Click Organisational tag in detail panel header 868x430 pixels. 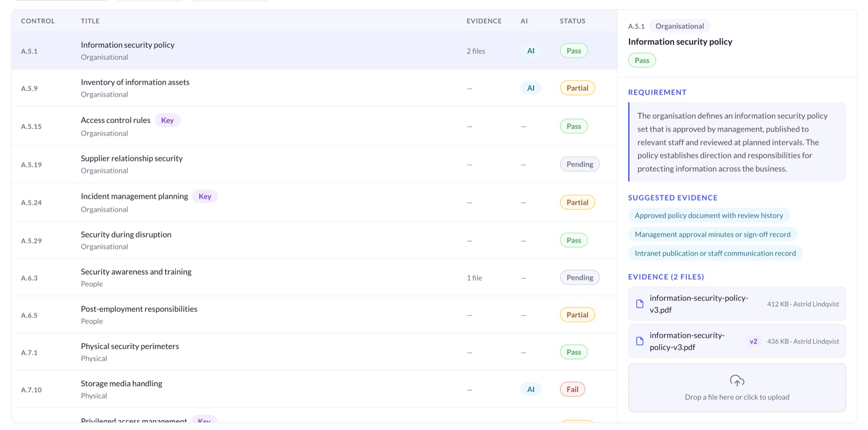tap(679, 26)
